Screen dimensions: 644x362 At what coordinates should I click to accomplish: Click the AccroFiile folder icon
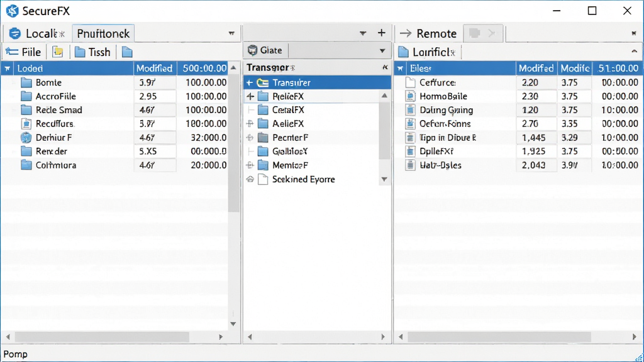(x=26, y=96)
